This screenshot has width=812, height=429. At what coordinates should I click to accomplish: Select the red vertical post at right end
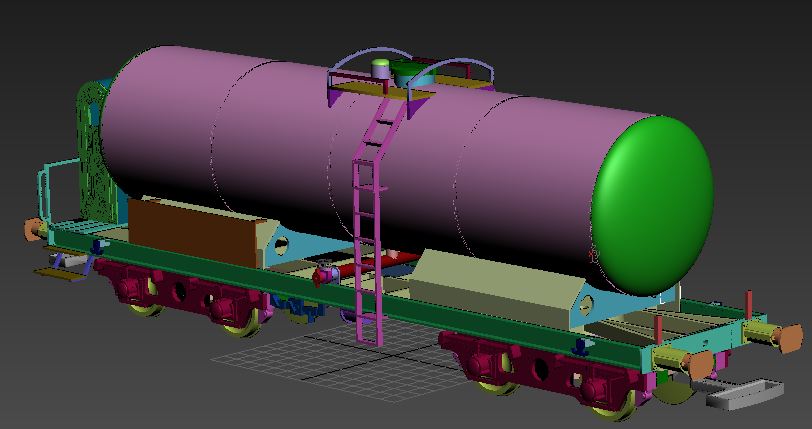(x=749, y=302)
